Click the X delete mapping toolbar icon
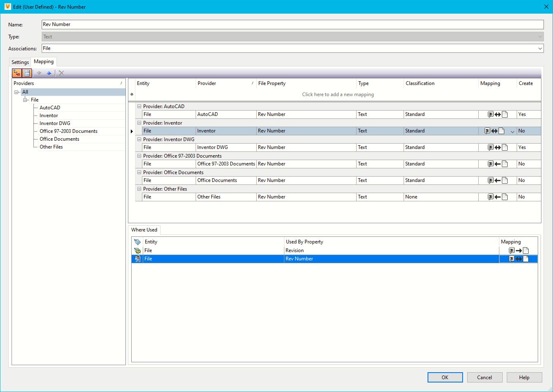 (x=61, y=73)
